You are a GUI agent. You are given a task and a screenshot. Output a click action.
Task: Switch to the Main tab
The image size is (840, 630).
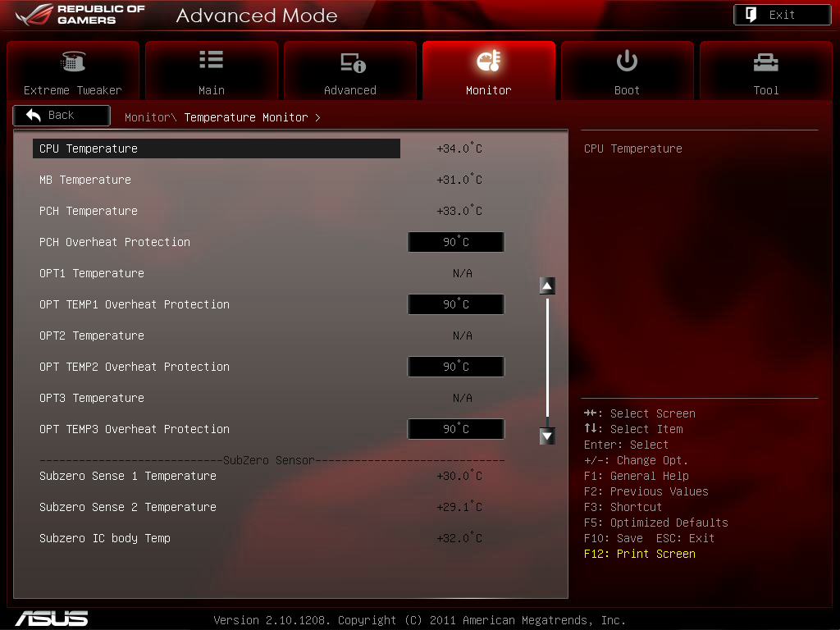pos(212,71)
